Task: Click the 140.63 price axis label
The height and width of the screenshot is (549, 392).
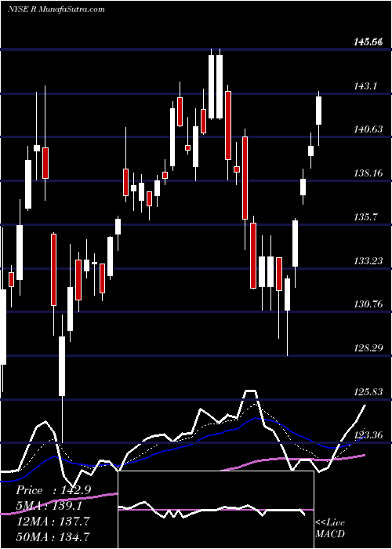Action: pyautogui.click(x=368, y=129)
